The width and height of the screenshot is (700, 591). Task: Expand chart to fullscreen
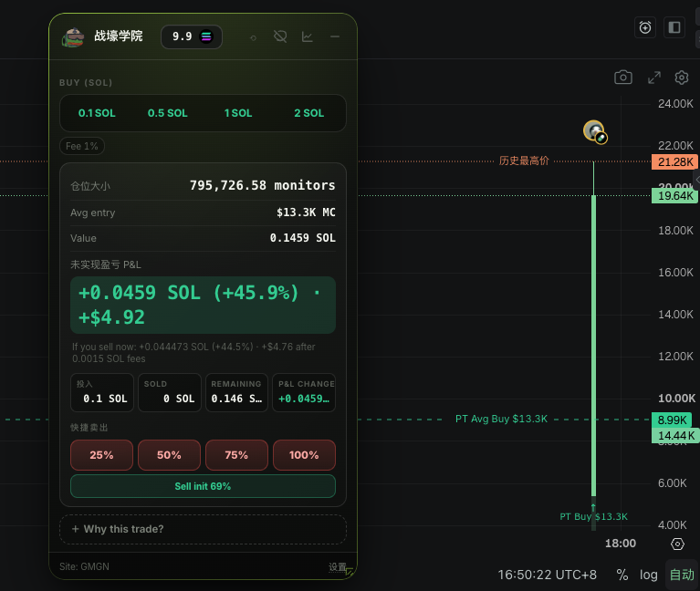tap(654, 78)
